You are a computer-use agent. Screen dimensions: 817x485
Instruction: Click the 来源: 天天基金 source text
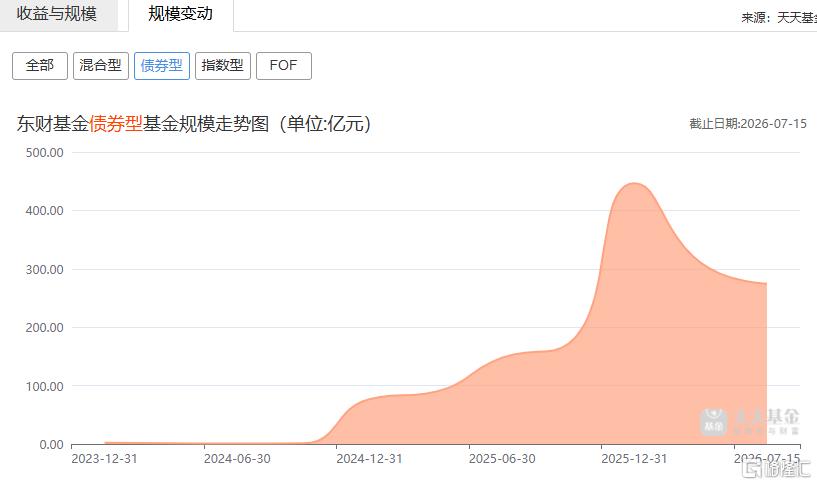(x=779, y=18)
